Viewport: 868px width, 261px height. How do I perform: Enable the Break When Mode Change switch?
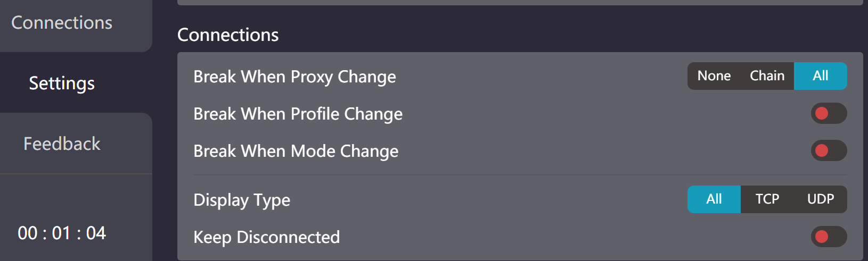[829, 150]
